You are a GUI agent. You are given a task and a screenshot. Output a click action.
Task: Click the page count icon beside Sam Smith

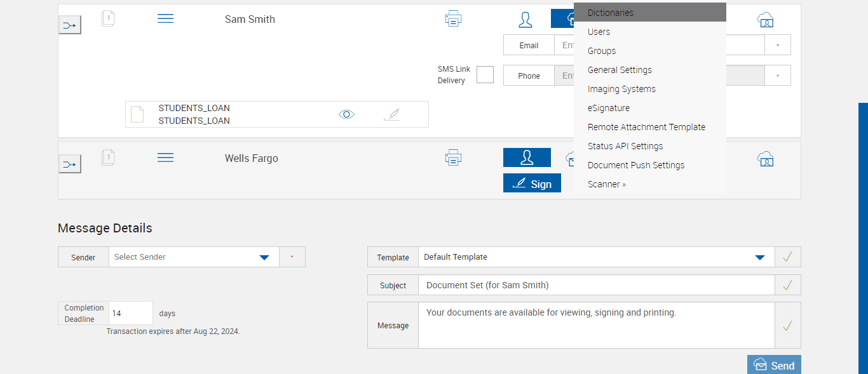pos(108,19)
